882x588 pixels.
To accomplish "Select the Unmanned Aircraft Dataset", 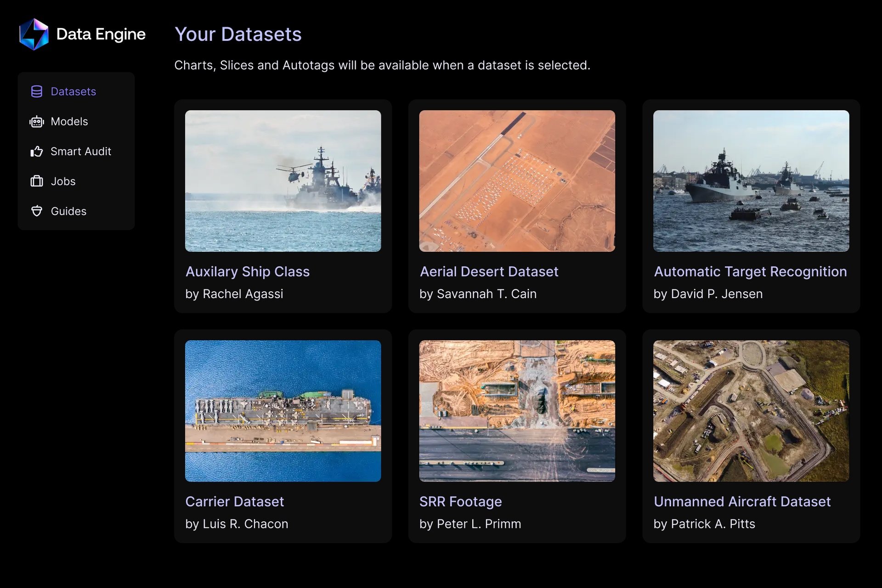I will 742,502.
